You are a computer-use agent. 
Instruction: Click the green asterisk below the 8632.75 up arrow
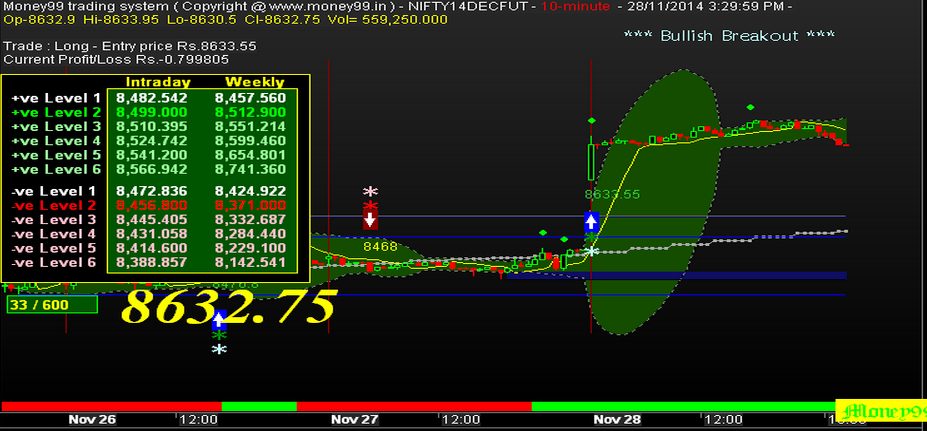click(219, 336)
